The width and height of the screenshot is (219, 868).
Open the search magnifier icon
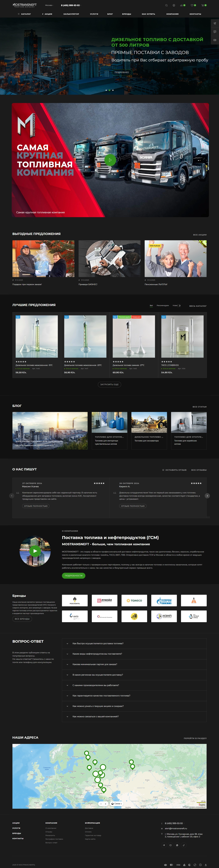(x=166, y=5)
